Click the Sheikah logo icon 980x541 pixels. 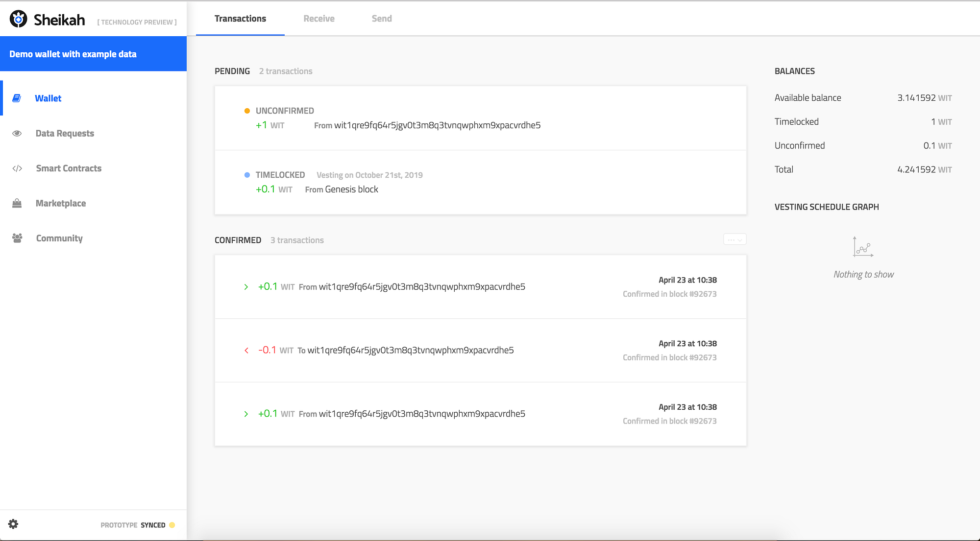19,19
